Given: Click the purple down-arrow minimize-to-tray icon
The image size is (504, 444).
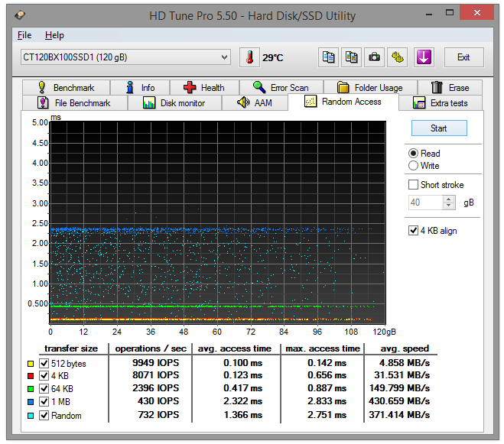Looking at the screenshot, I should [424, 57].
